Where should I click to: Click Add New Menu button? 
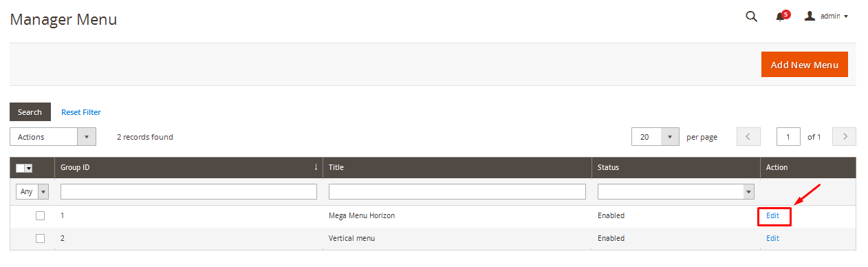804,65
